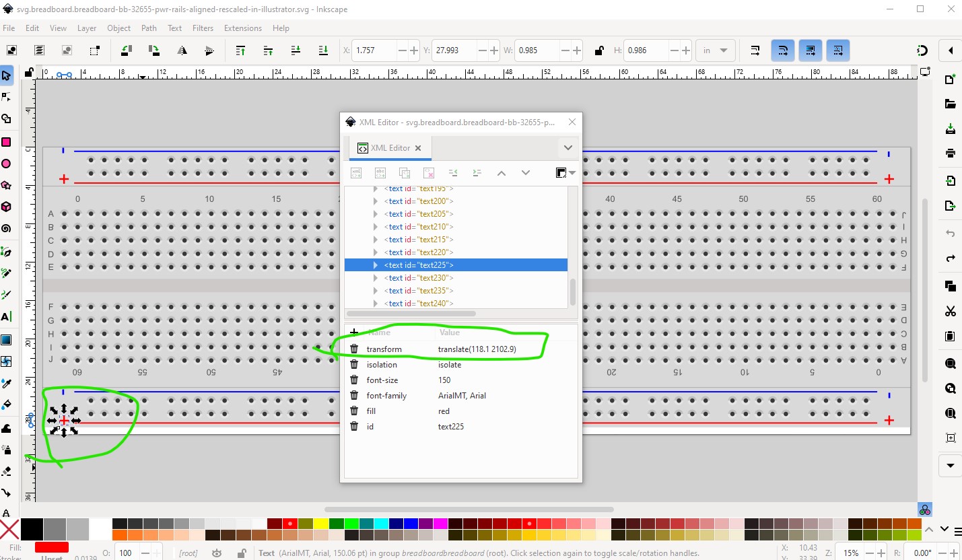The height and width of the screenshot is (560, 962).
Task: Flip selection horizontally
Action: [182, 50]
